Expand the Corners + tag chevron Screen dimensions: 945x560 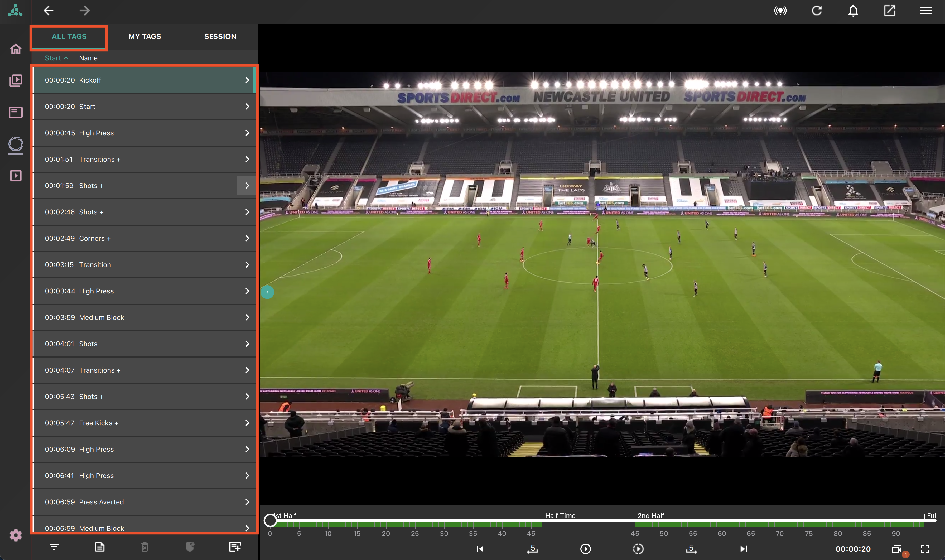coord(247,239)
